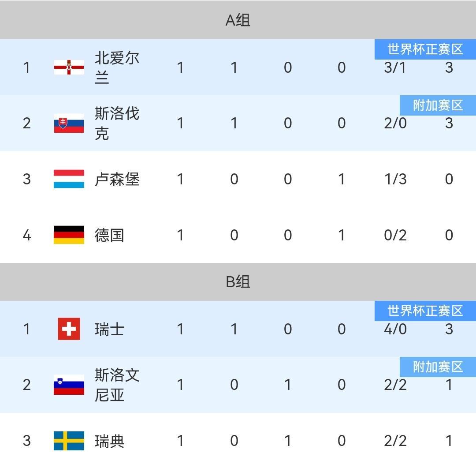Open the 卢森堡 team name
This screenshot has height=472, width=476.
(x=117, y=179)
